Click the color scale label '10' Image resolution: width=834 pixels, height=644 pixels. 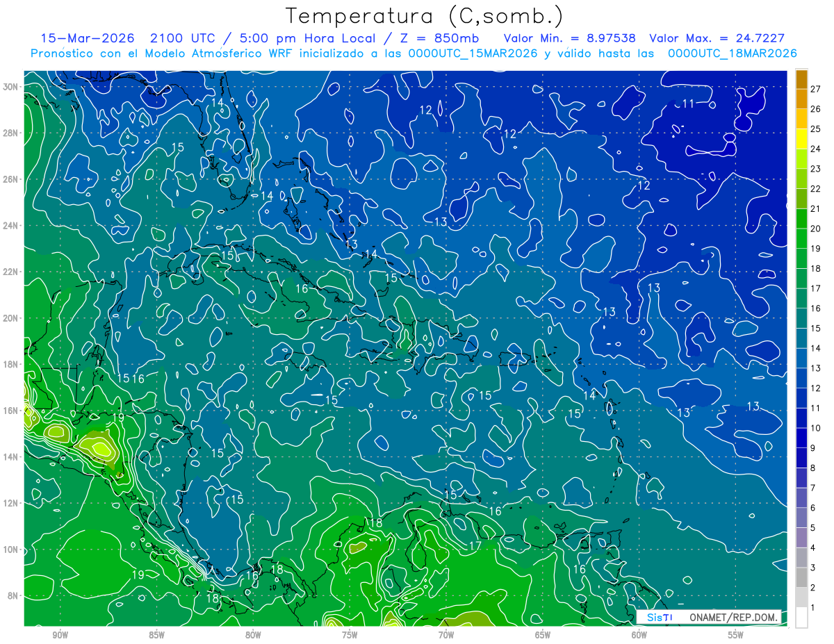[815, 428]
